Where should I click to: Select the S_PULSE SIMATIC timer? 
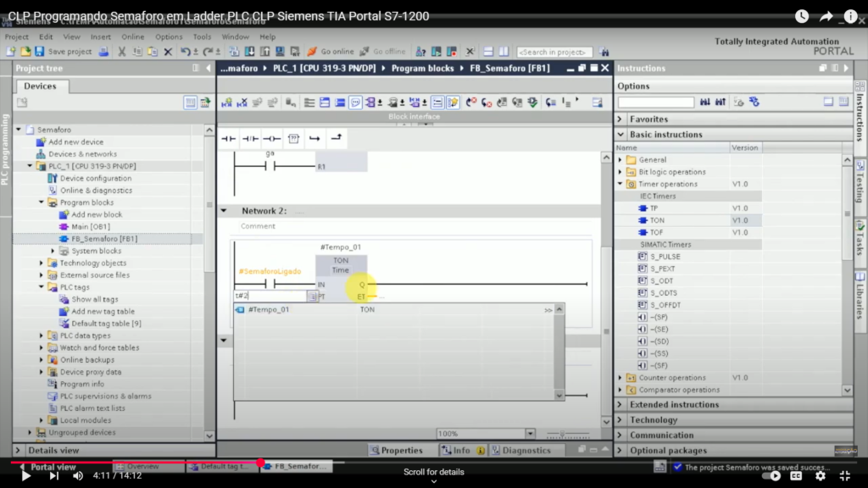(x=665, y=257)
